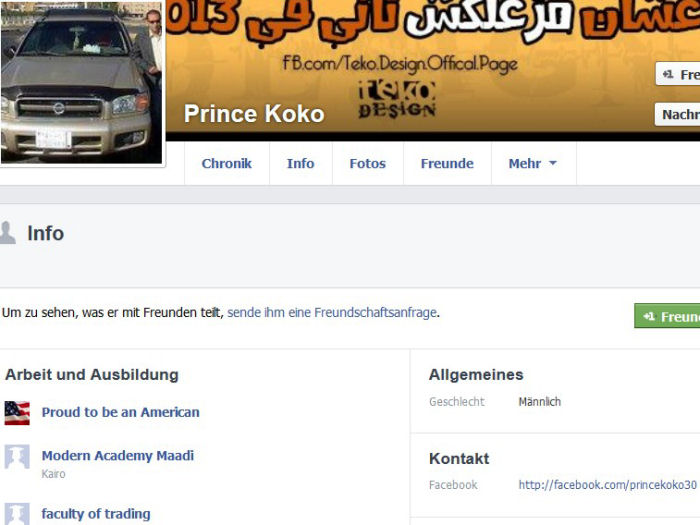700x525 pixels.
Task: Click the person icon beside the Info heading
Action: [7, 233]
